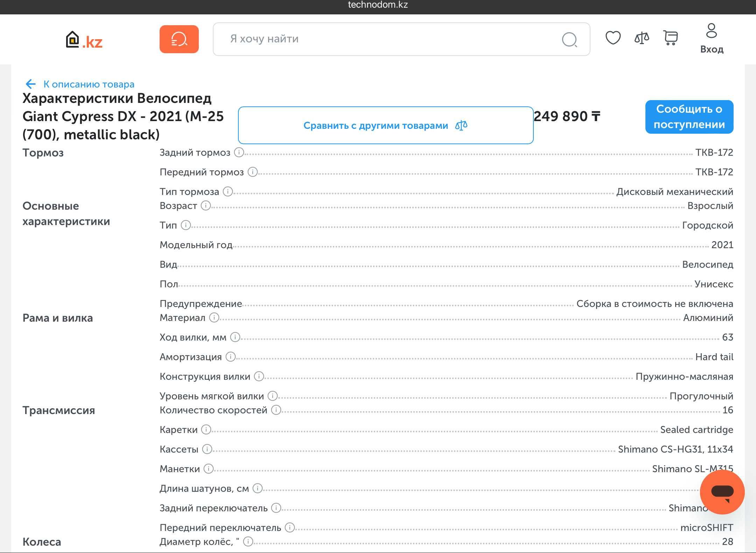Show info icon beside Тип Городской

185,225
